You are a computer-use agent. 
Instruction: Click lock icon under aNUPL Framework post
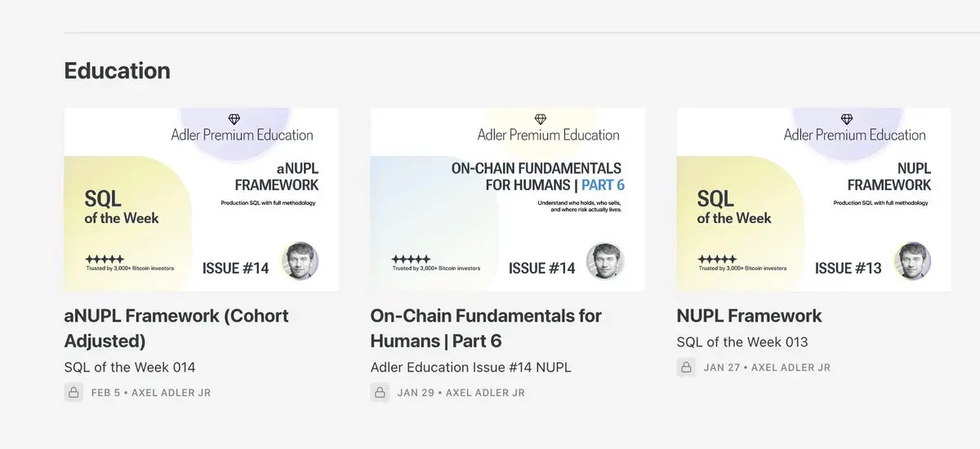click(x=73, y=393)
